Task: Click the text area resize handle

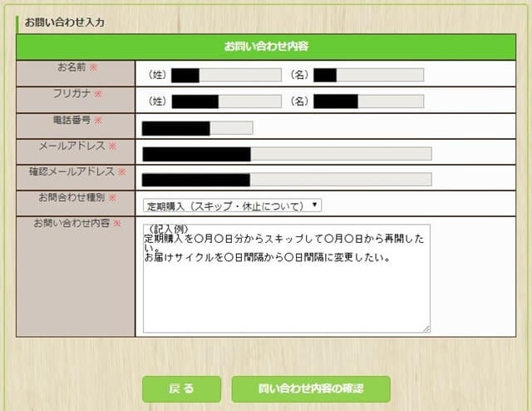Action: [426, 329]
